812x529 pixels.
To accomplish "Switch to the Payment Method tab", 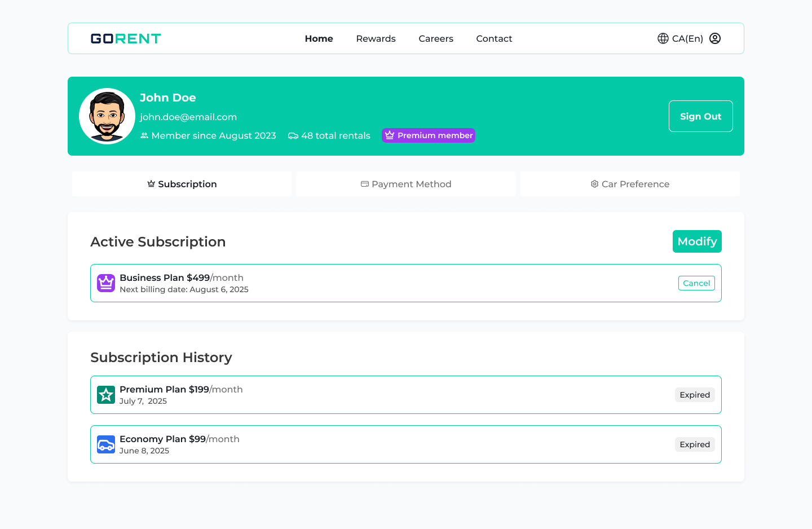I will [406, 184].
